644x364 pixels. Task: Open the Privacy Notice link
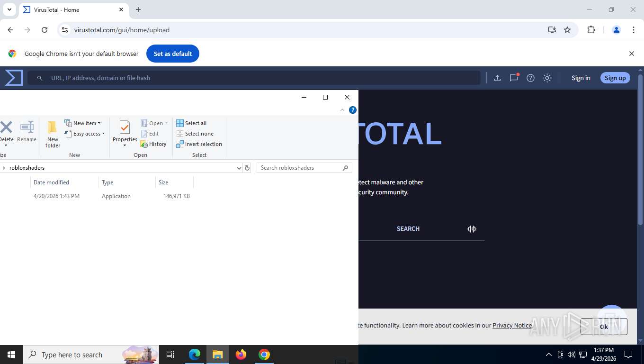point(512,325)
